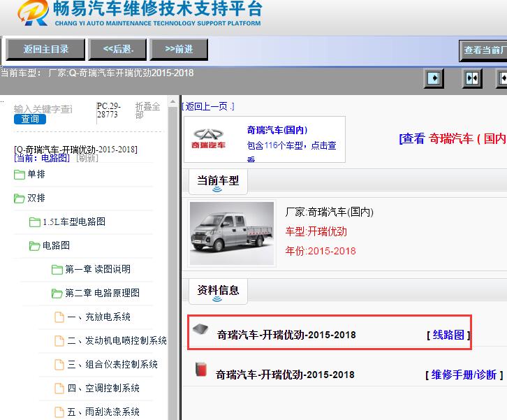Expand the 1.5L车型电路图 folder icon
507x420 pixels.
click(x=35, y=222)
